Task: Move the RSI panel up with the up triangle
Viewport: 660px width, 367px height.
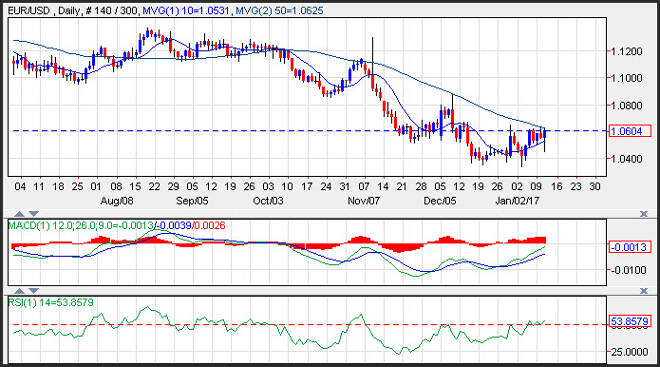Action: pyautogui.click(x=19, y=291)
